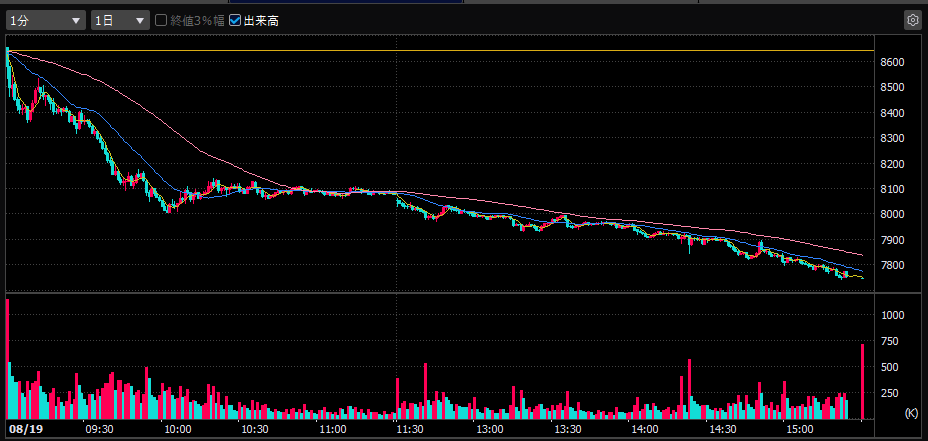Click the tall closing volume bar
This screenshot has height=441, width=928.
pyautogui.click(x=862, y=382)
